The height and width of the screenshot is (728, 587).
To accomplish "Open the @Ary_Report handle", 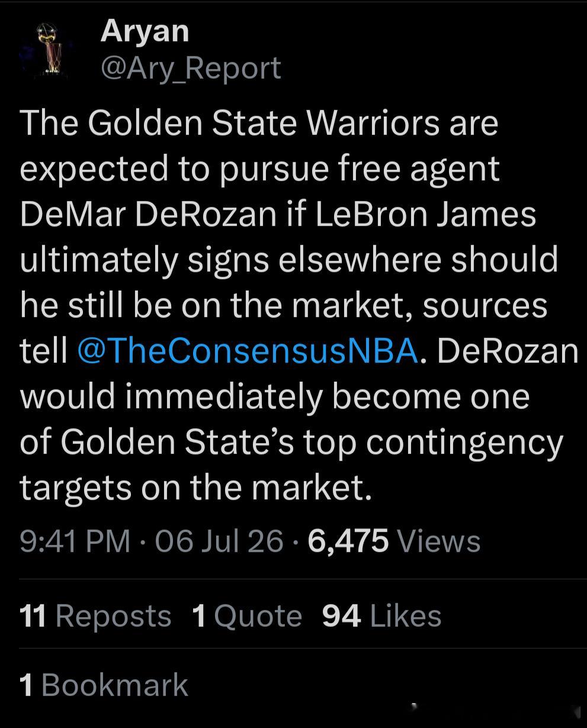I will (191, 67).
